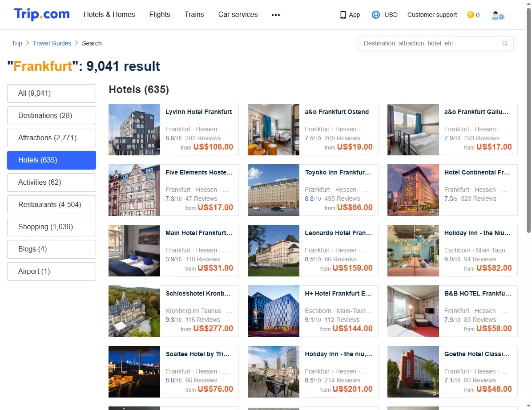Open Hotel Continental Frankfurt photo
The image size is (532, 410).
(x=413, y=190)
